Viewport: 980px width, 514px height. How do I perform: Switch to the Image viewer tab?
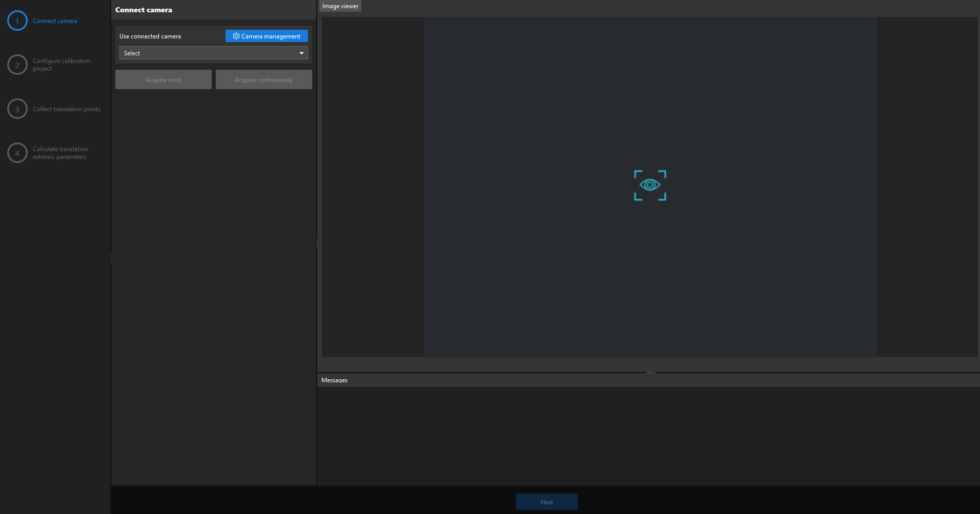340,6
